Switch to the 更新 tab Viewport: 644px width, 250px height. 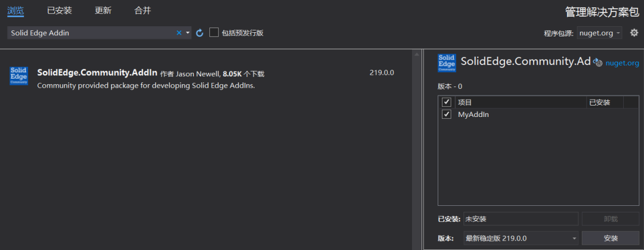click(x=103, y=11)
